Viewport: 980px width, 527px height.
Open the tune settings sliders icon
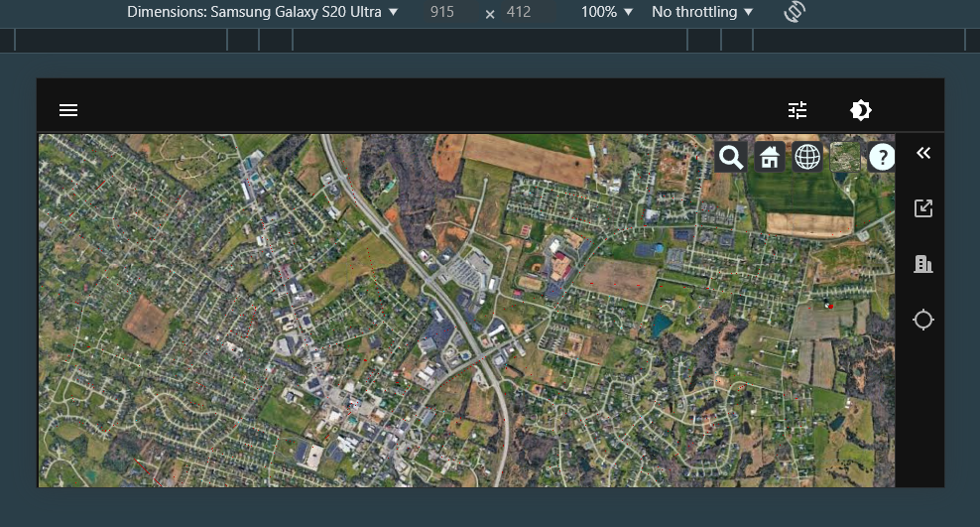tap(796, 110)
